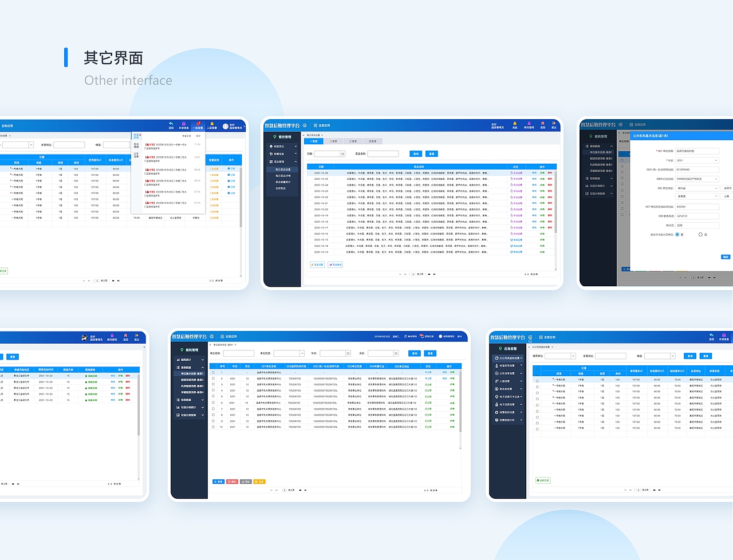Collapse the sidebar via the catering window's hamburger icon

coord(305,125)
